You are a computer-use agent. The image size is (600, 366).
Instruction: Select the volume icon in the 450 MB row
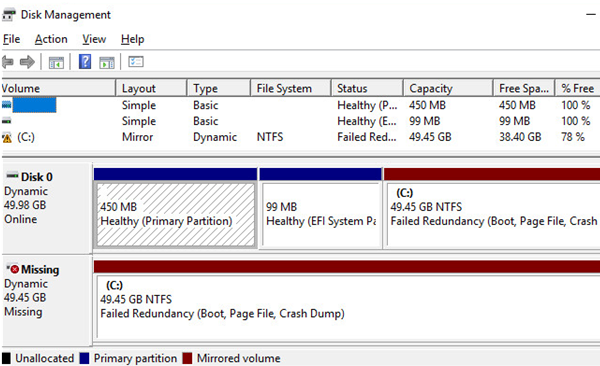pos(7,105)
